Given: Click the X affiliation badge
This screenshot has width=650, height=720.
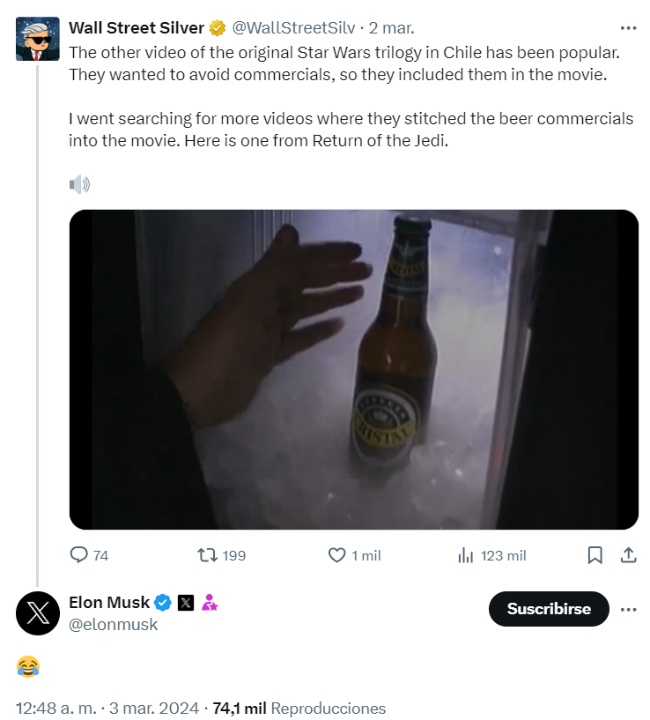Looking at the screenshot, I should tap(186, 602).
